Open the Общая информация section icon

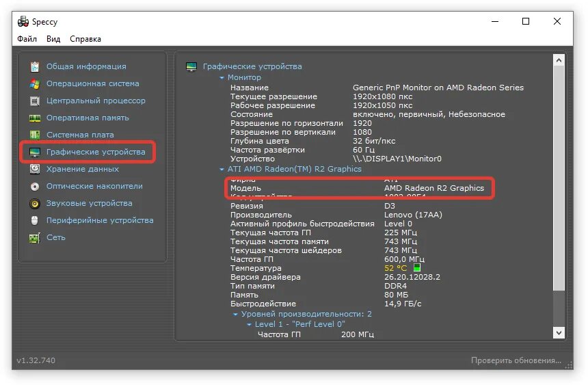pos(35,66)
